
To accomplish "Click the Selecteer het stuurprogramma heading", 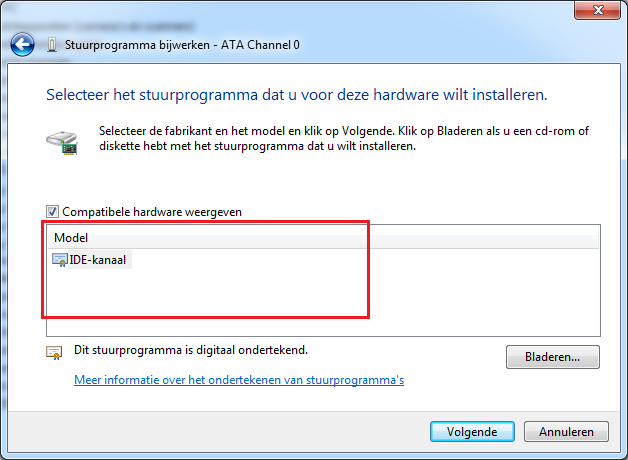I will coord(297,95).
